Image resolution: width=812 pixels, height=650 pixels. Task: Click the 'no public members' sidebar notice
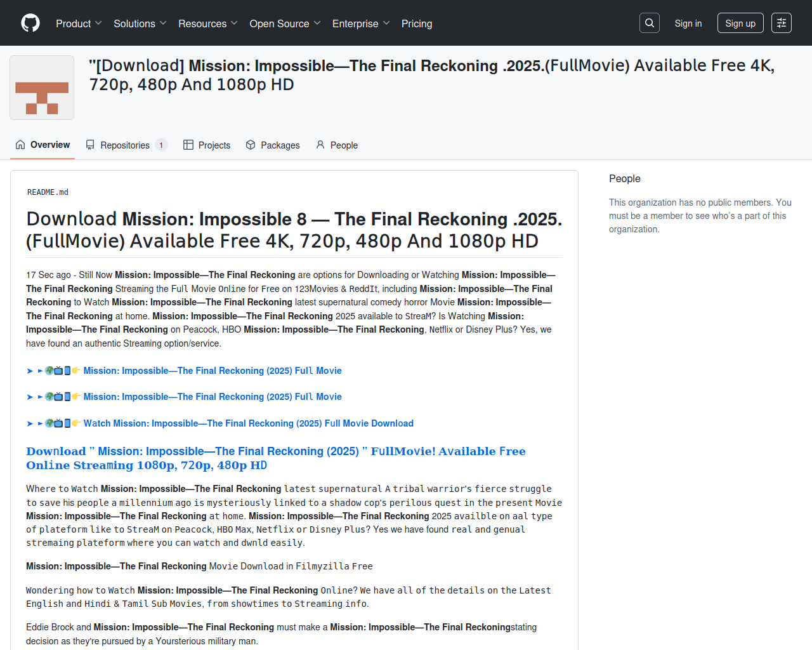pyautogui.click(x=700, y=216)
